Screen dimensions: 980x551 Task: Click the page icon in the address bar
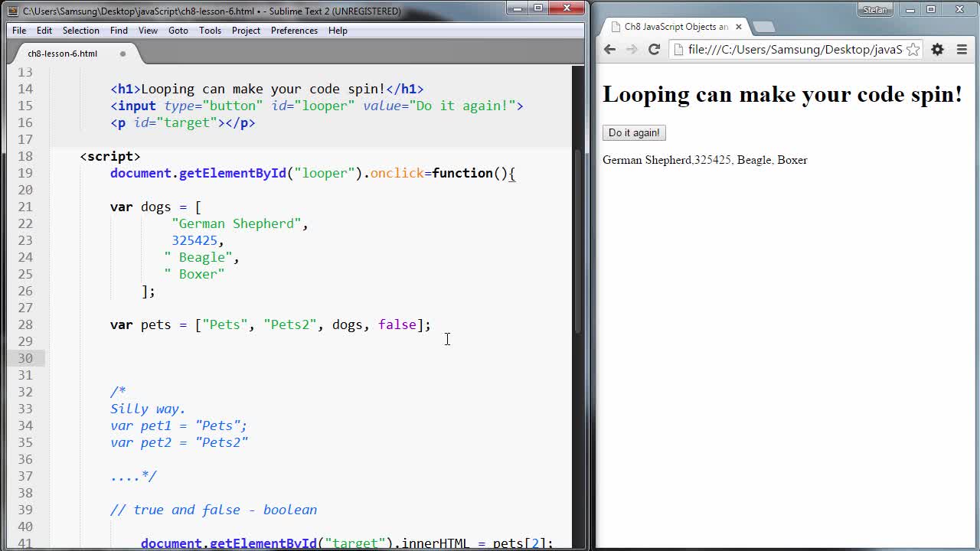(x=679, y=49)
